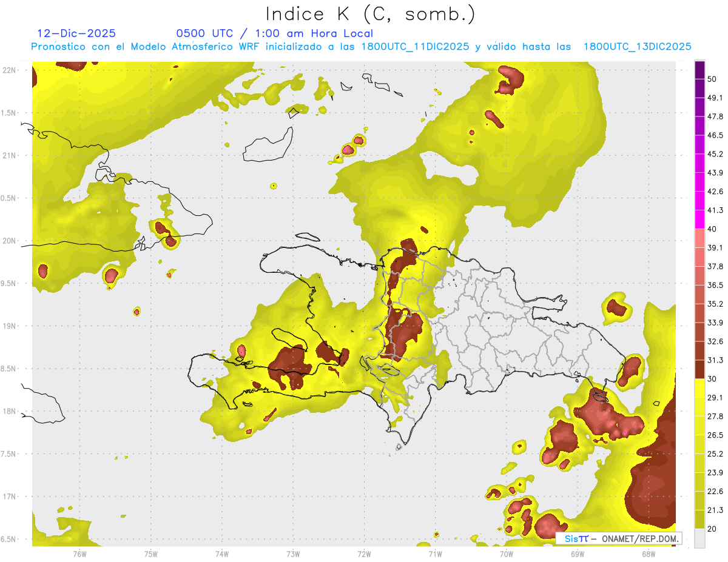
Task: Click the "74W" longitude label
Action: (x=221, y=554)
